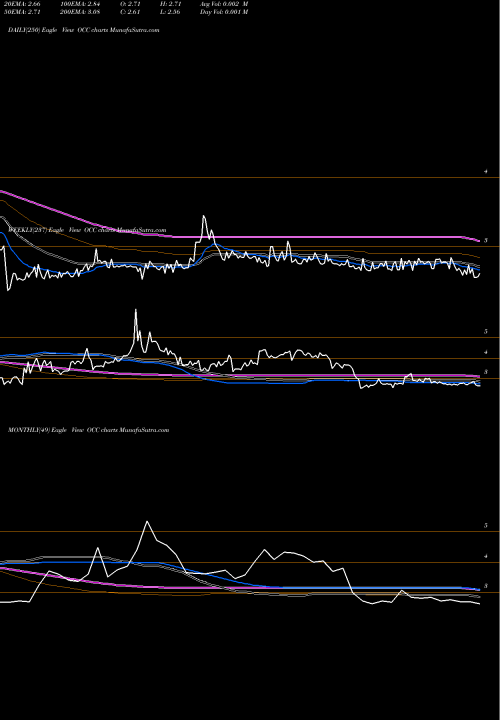Click the DAILY(250) Eagle View chart title
Viewport: 500px width, 720px height.
click(84, 30)
